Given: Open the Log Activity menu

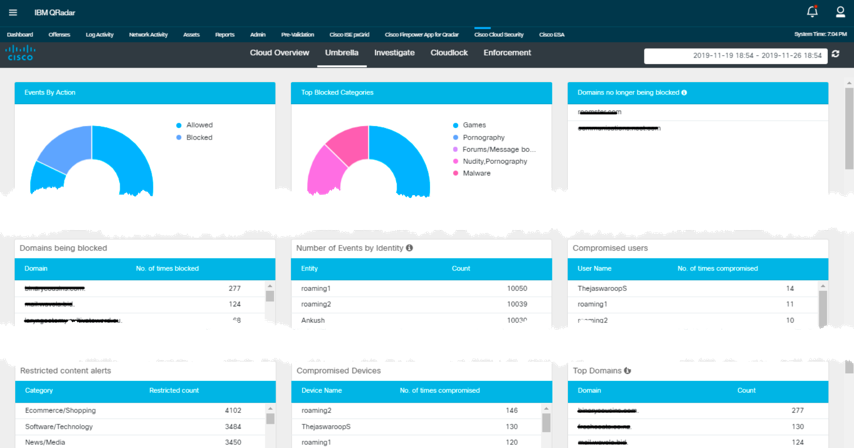Looking at the screenshot, I should 99,34.
